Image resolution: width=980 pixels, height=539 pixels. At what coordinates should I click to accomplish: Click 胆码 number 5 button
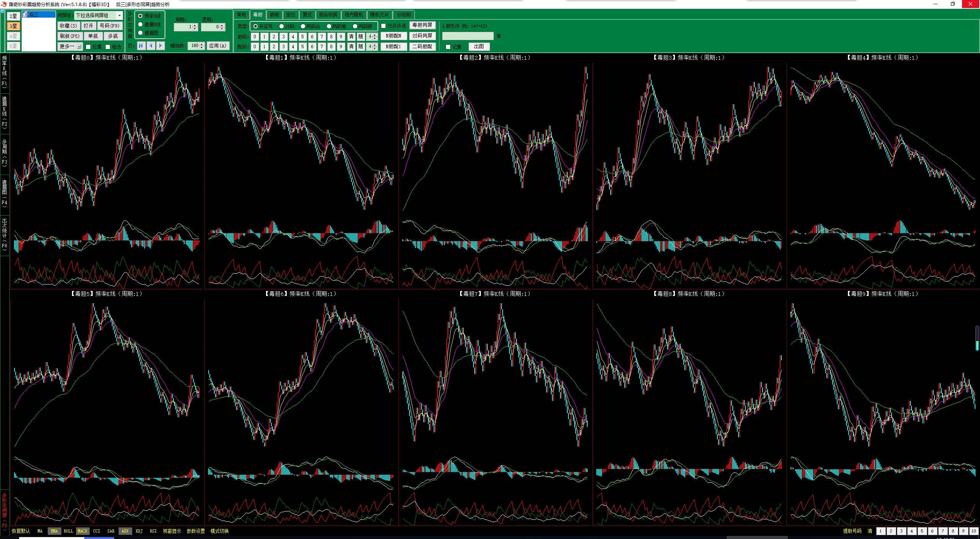[x=302, y=36]
